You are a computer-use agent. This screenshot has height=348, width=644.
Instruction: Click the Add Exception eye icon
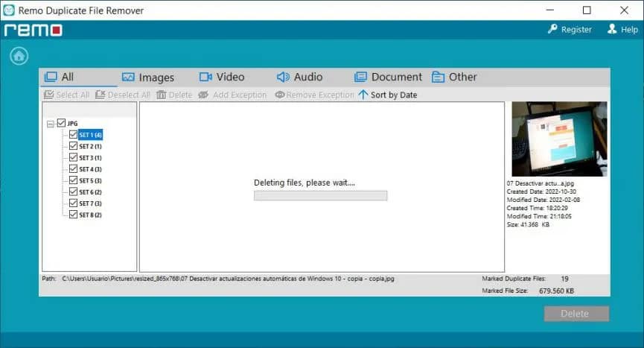[203, 95]
